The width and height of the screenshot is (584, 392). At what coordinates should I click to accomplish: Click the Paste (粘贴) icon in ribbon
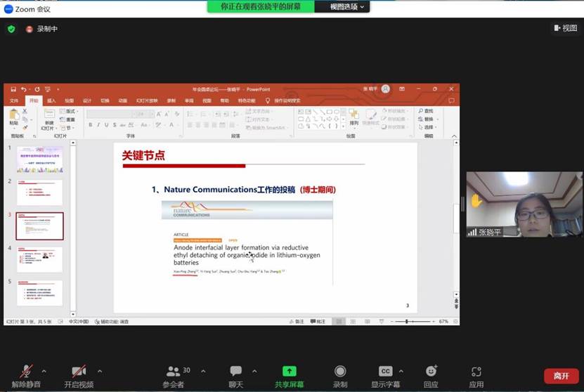coord(14,116)
